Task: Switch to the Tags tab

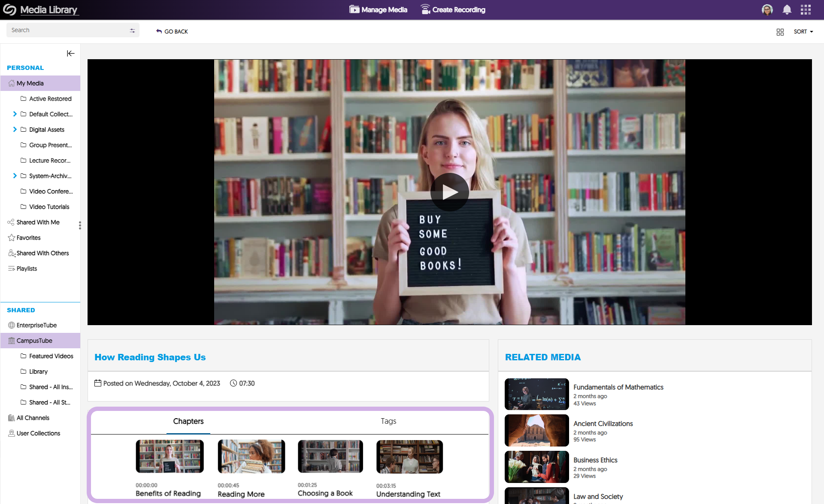Action: (x=388, y=421)
